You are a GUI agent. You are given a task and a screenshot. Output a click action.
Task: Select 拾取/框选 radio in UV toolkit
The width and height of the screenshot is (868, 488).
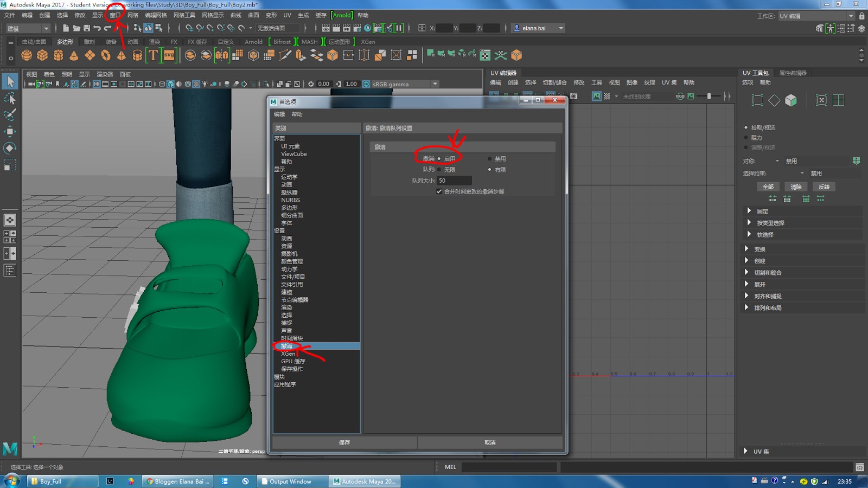[746, 127]
